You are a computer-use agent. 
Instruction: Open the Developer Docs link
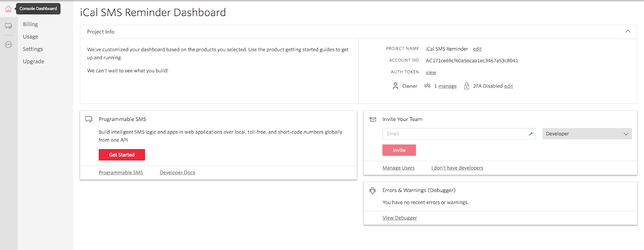pos(178,172)
